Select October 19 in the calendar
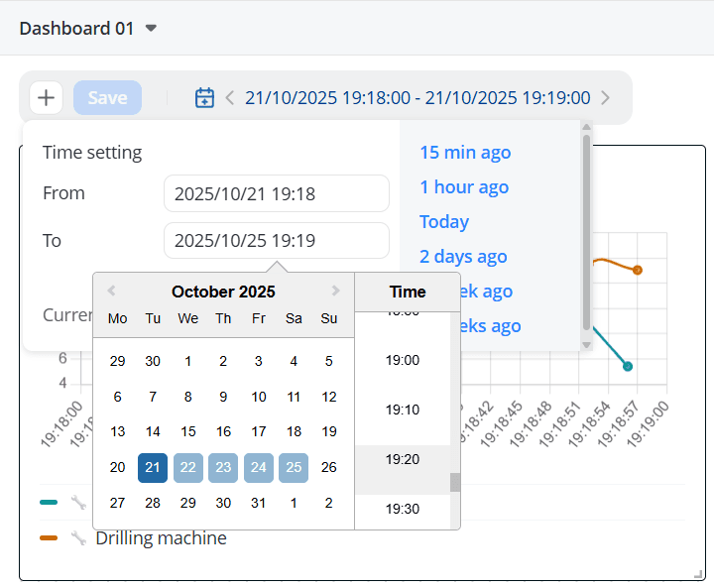 click(x=329, y=431)
